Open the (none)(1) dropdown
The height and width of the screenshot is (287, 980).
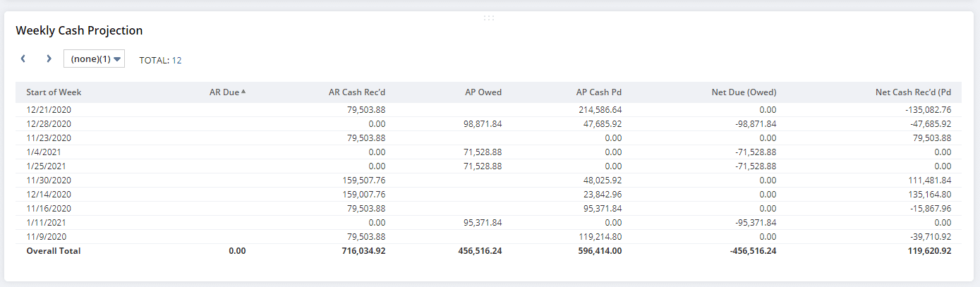click(95, 59)
